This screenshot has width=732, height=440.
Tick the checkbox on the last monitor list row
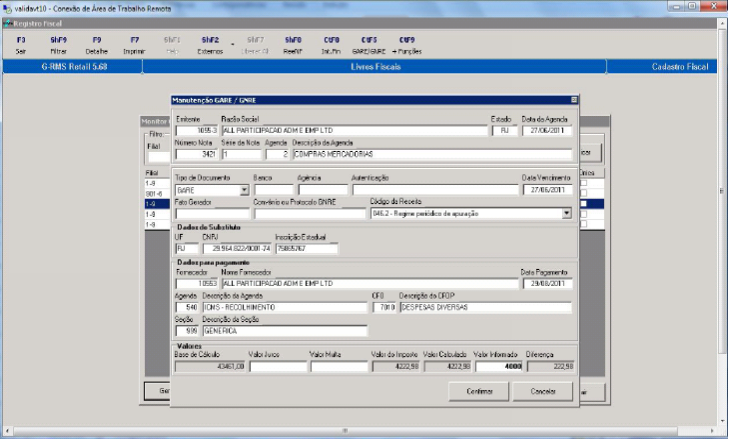click(x=586, y=225)
